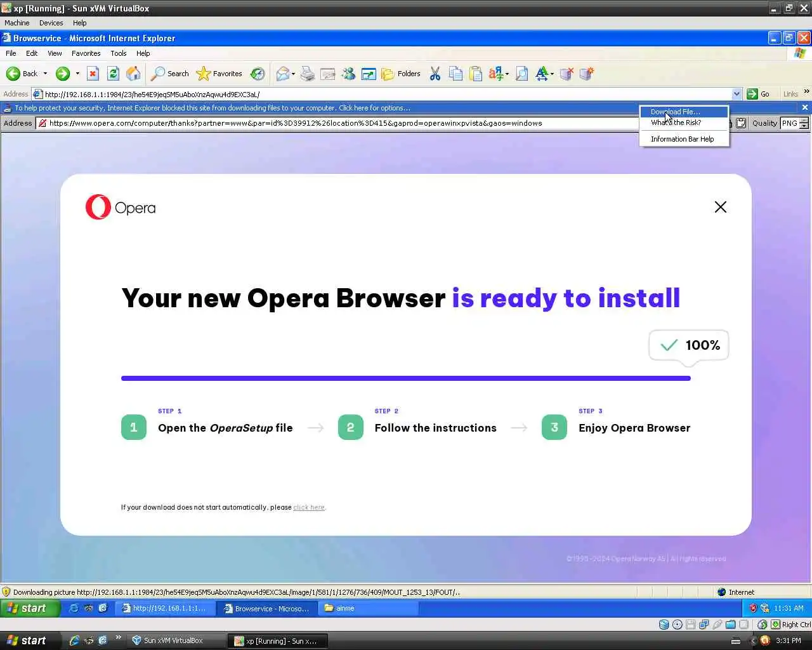Open the VirtualBox Devices menu
The image size is (812, 650).
[x=51, y=23]
